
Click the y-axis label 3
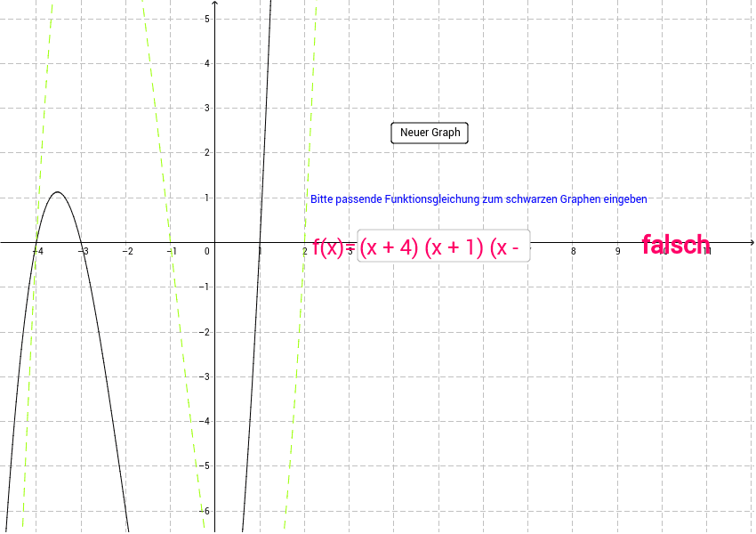click(x=207, y=108)
